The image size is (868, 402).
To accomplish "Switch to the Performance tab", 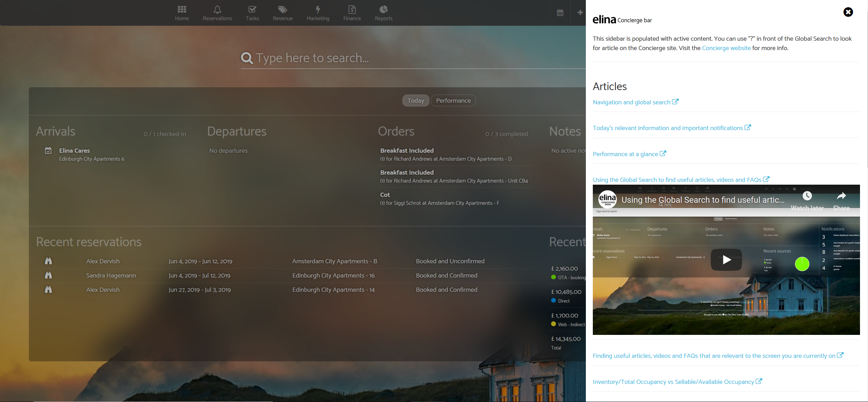I will (453, 100).
